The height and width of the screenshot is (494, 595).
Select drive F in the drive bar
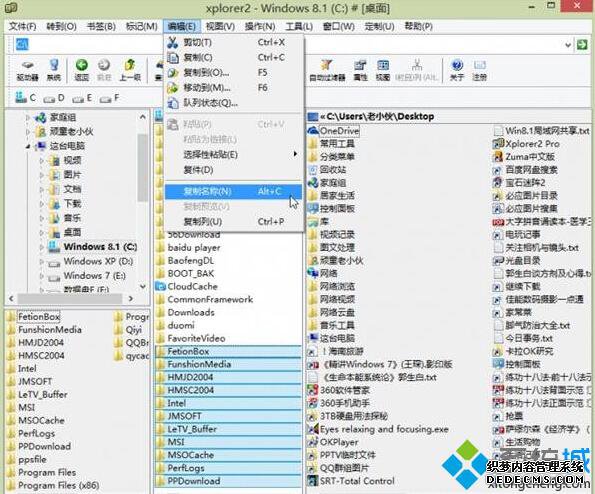(109, 98)
